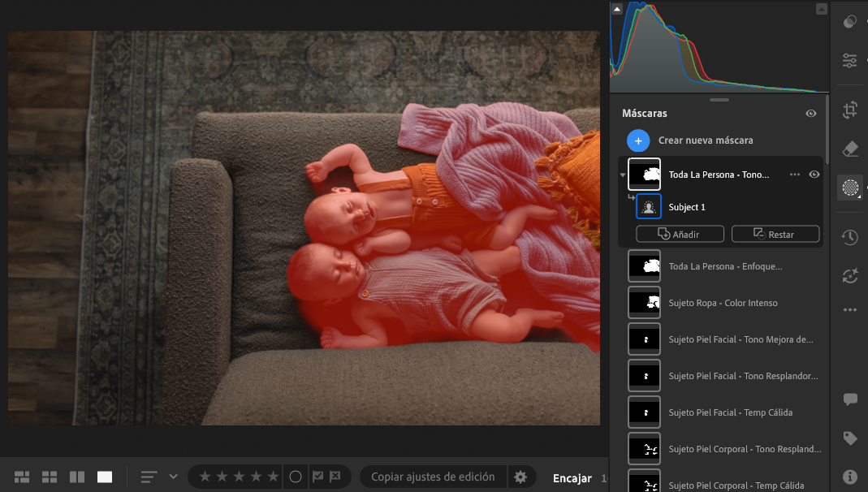Open the keywords tag panel
The image size is (868, 492).
850,438
